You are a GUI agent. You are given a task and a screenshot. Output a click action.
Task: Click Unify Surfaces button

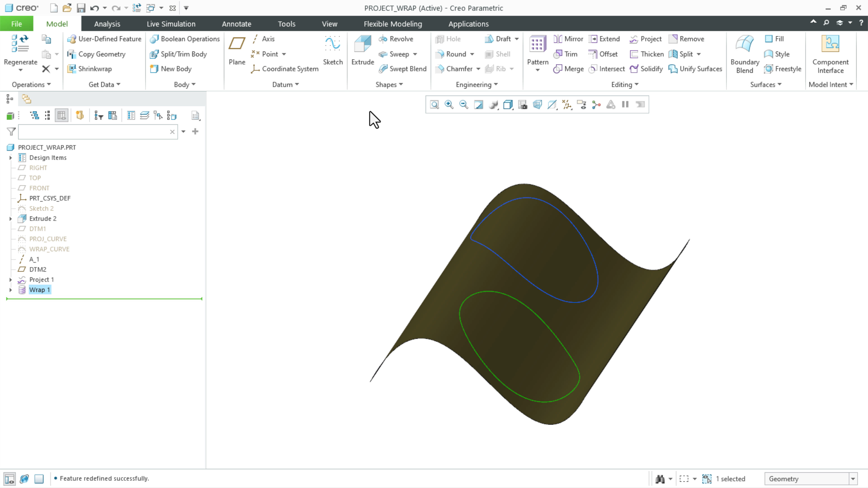pos(695,69)
